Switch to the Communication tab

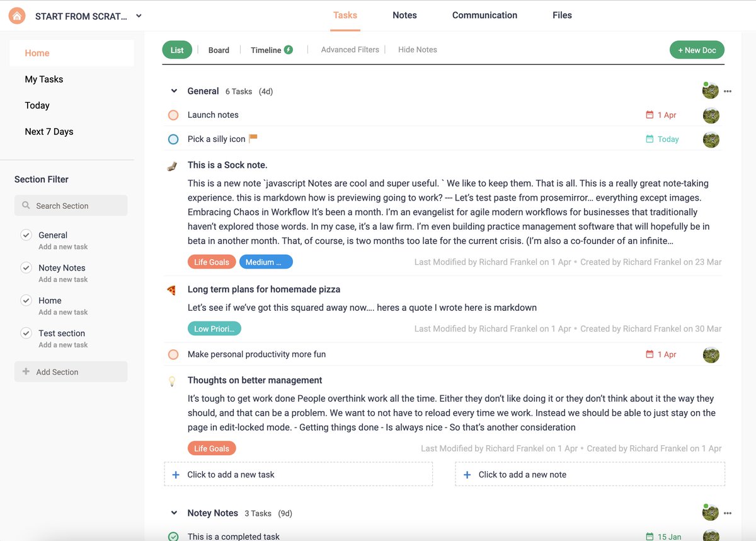pos(484,15)
